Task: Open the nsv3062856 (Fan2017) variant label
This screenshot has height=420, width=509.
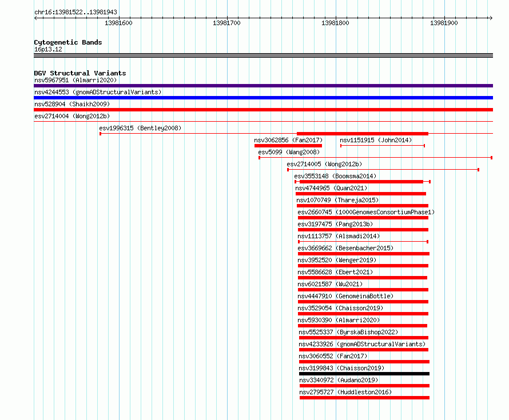Action: 288,140
